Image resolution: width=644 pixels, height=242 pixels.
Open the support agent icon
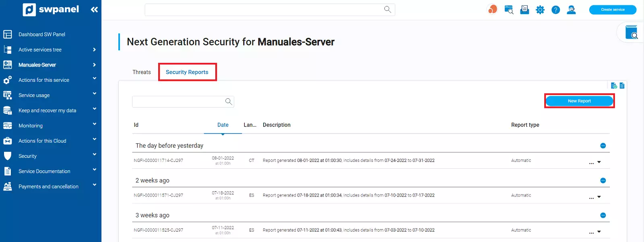tap(571, 10)
